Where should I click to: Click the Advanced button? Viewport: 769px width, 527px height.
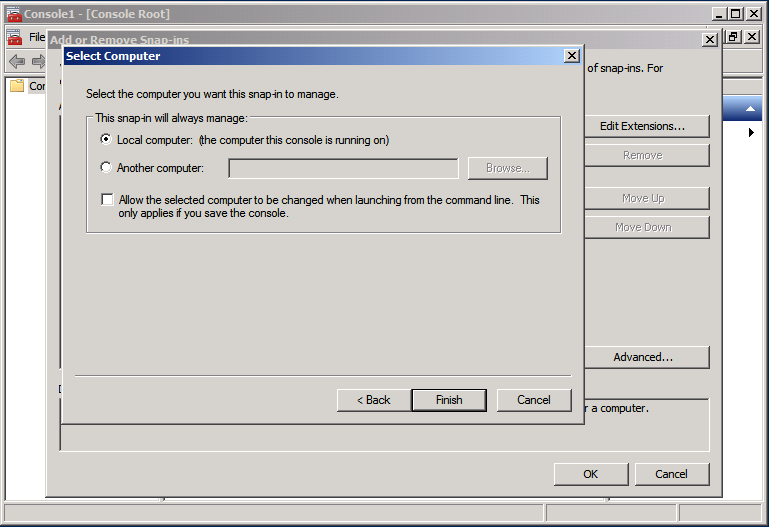[641, 357]
